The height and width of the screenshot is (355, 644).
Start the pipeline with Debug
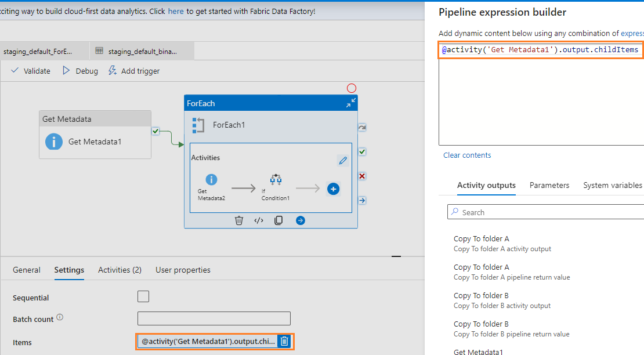pos(80,71)
